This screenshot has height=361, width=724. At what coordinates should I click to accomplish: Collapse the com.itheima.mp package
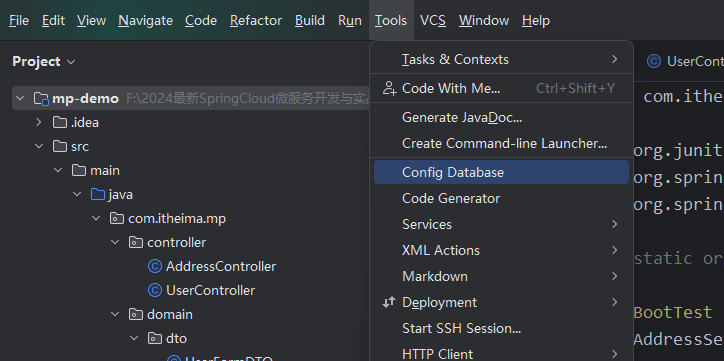[96, 218]
